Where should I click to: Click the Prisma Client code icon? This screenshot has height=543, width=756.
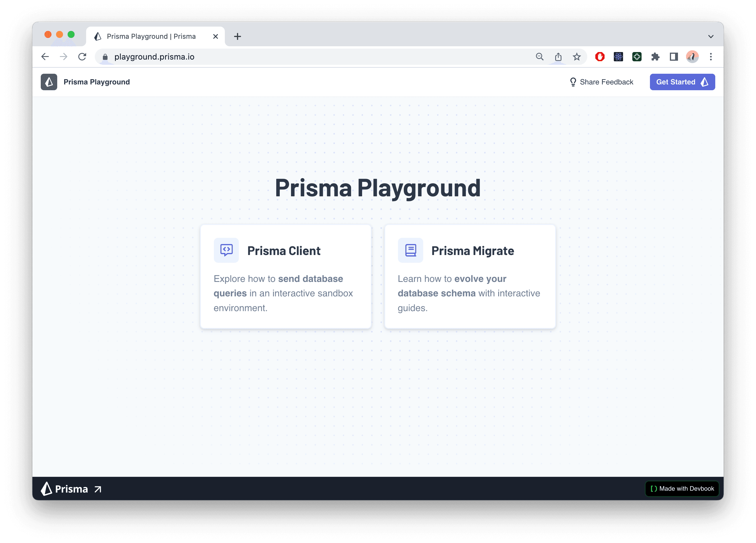[226, 250]
